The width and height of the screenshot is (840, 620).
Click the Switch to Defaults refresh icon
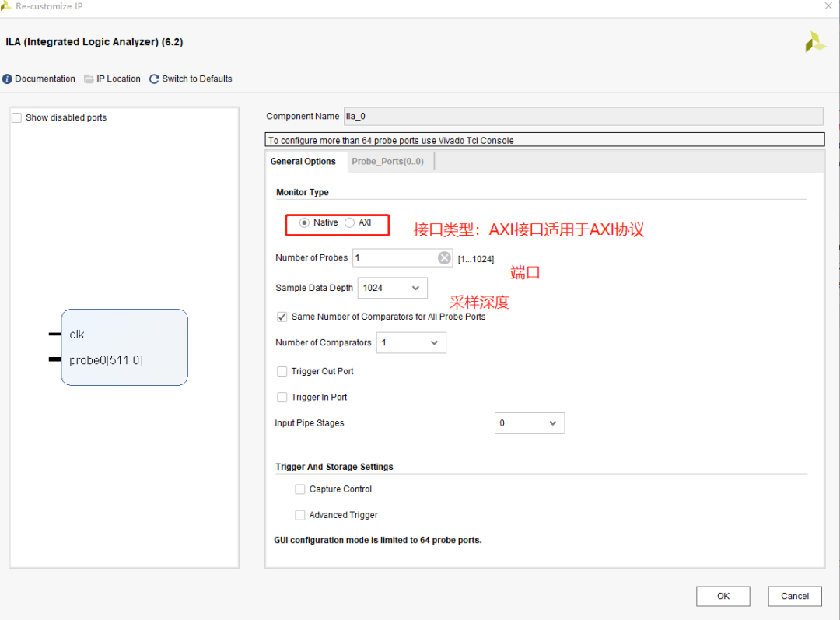point(154,79)
